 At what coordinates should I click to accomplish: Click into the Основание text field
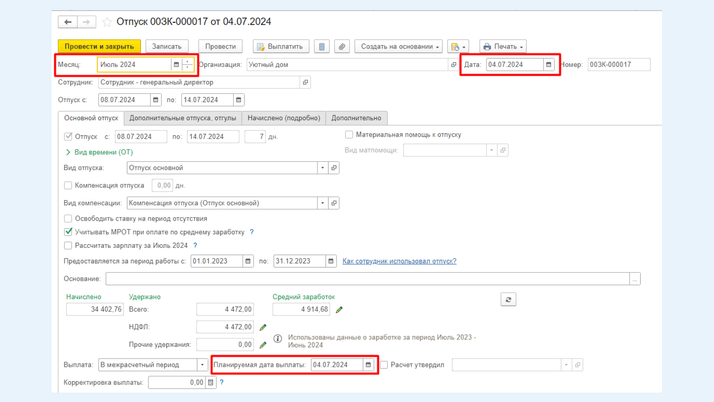click(367, 279)
